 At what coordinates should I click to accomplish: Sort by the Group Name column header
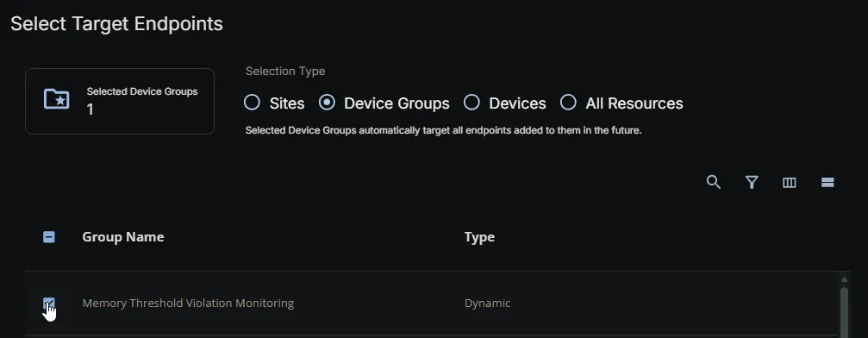[123, 237]
